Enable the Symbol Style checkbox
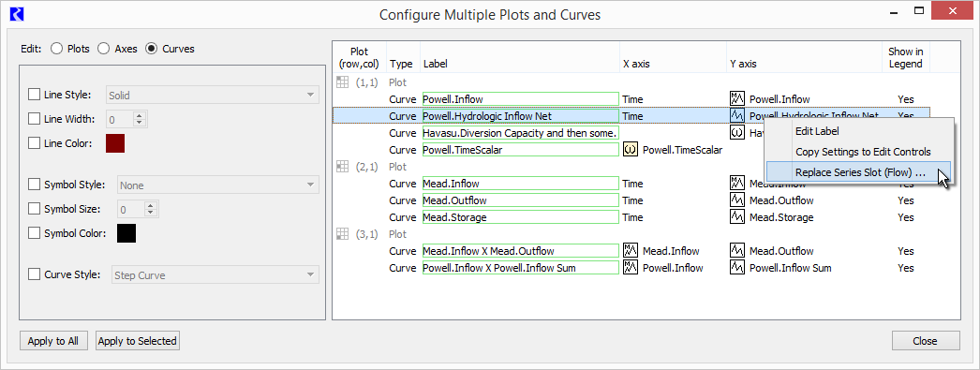 coord(34,185)
